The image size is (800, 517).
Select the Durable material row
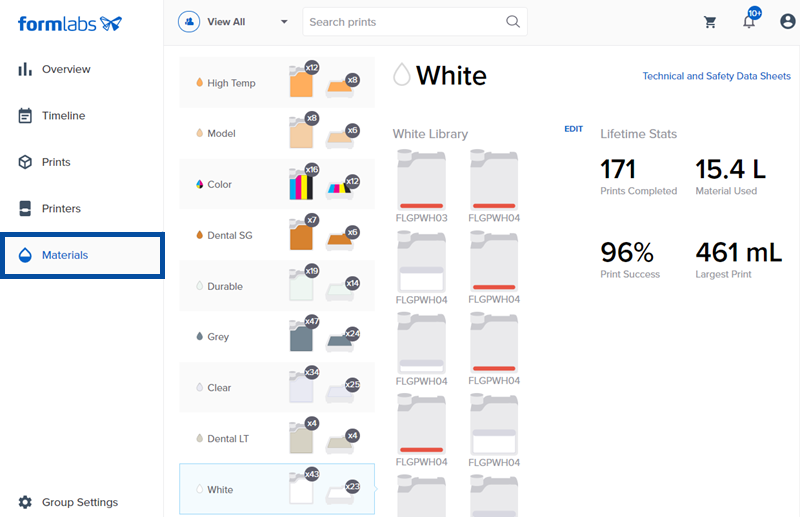point(277,286)
